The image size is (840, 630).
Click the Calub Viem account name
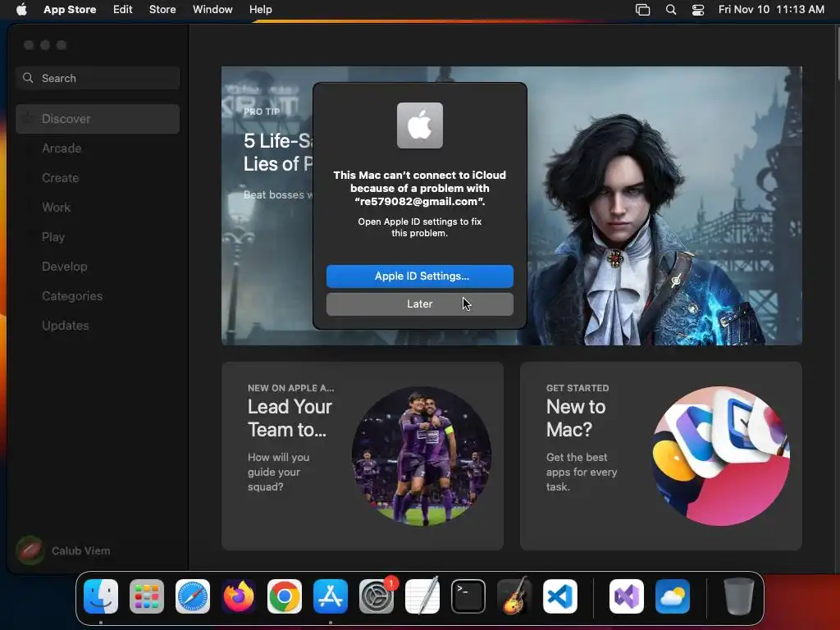[81, 550]
